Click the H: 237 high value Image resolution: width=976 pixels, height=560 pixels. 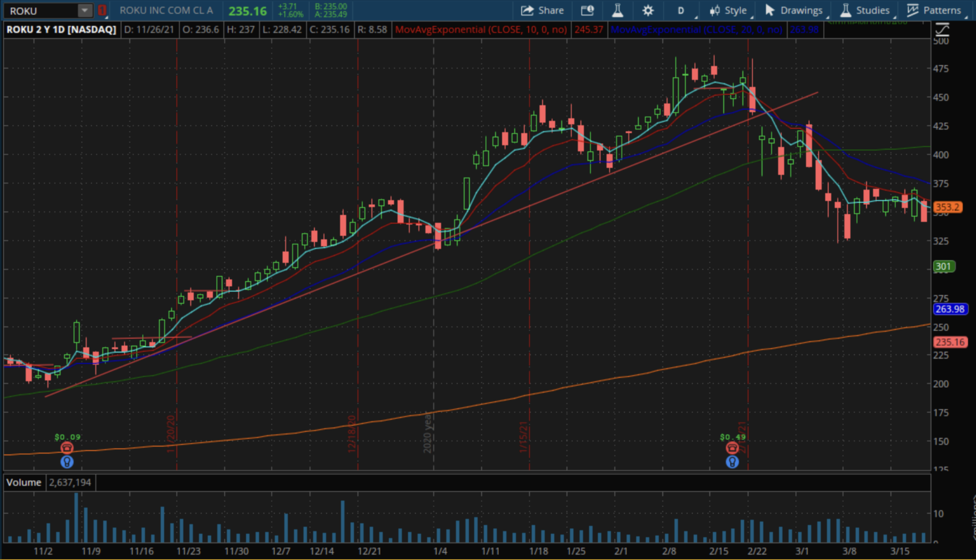[x=241, y=30]
